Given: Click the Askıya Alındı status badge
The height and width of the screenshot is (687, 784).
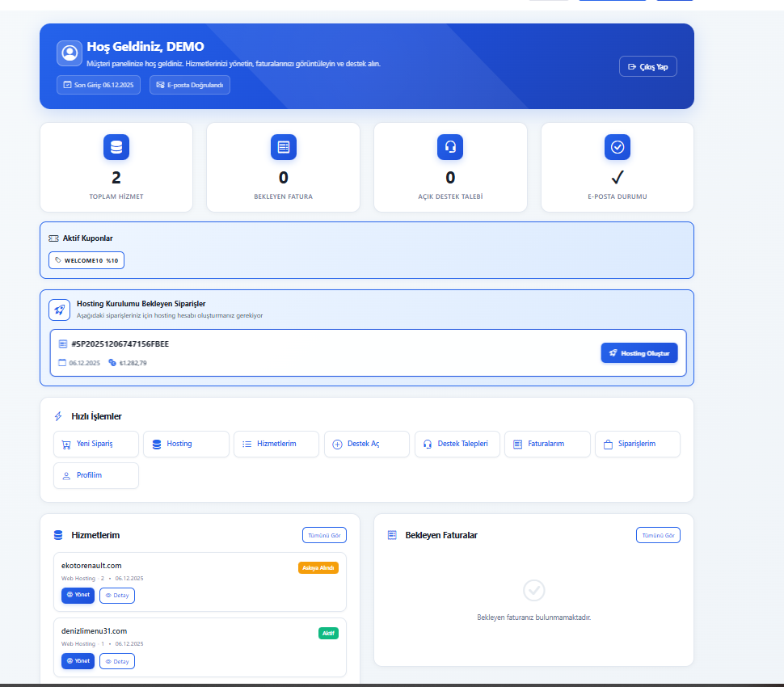Looking at the screenshot, I should click(318, 568).
